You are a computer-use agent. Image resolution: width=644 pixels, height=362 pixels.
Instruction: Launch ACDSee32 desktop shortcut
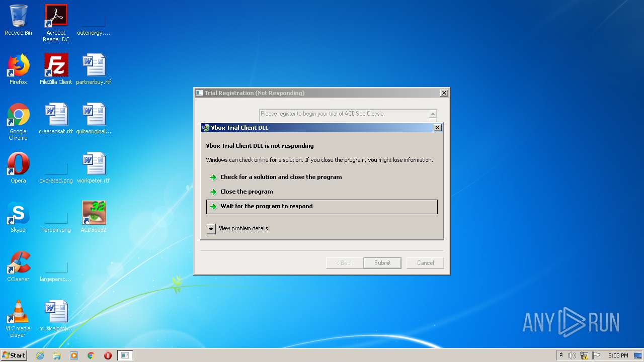coord(94,217)
